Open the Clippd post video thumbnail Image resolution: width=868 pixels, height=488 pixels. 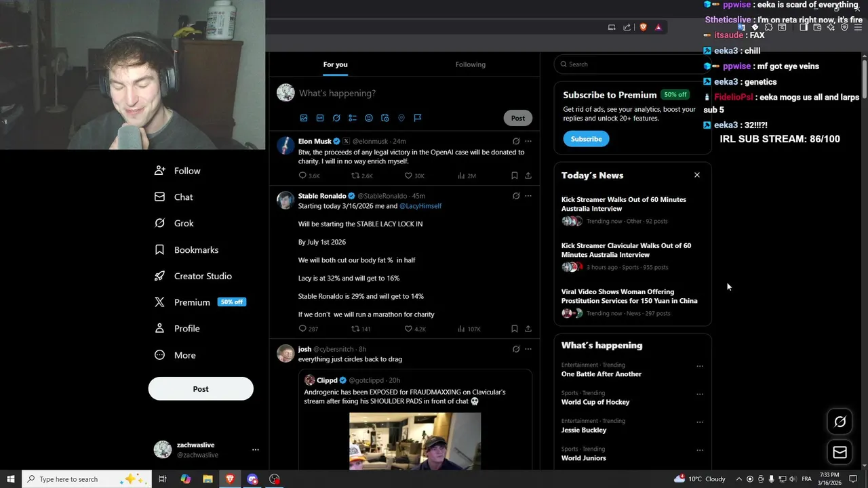tap(415, 441)
